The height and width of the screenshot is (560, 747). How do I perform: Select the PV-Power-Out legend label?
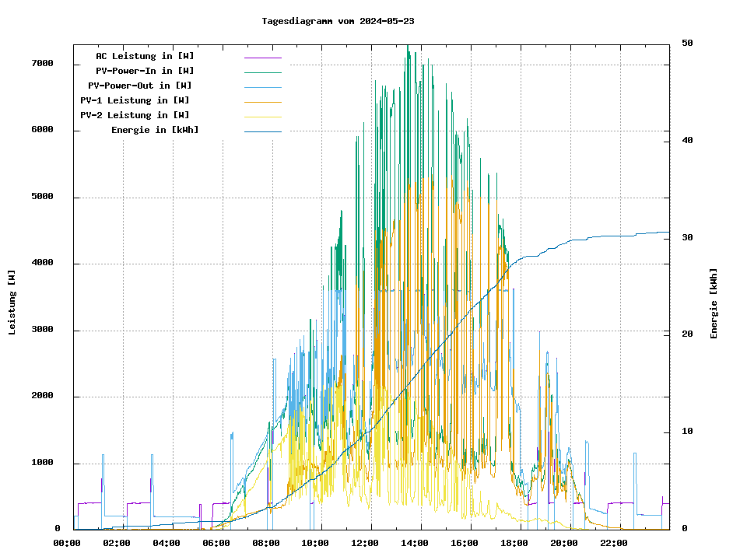point(140,86)
